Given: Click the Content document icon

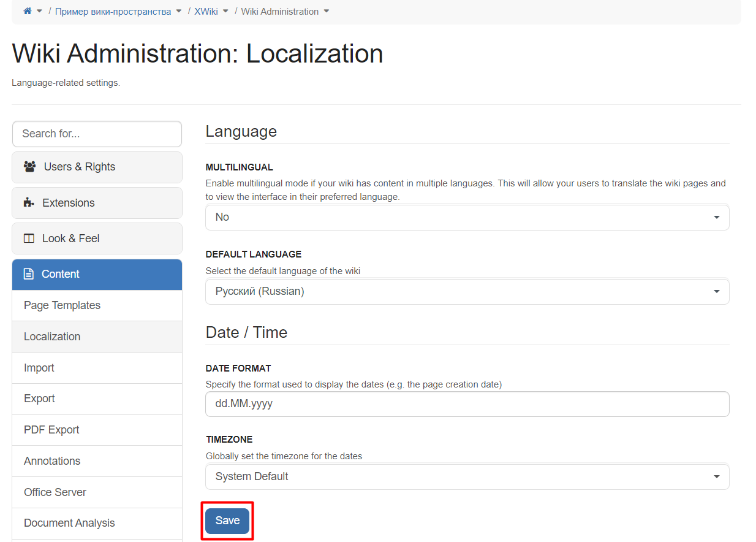Looking at the screenshot, I should (28, 274).
